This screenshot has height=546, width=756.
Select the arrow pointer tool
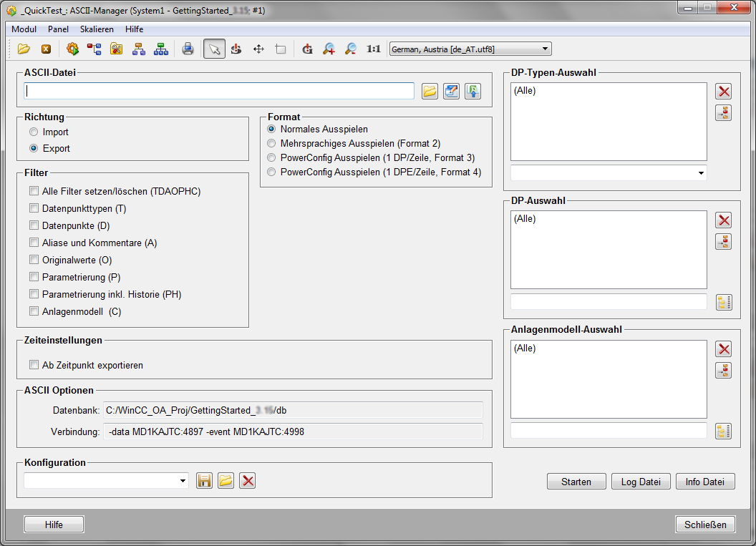[x=213, y=49]
